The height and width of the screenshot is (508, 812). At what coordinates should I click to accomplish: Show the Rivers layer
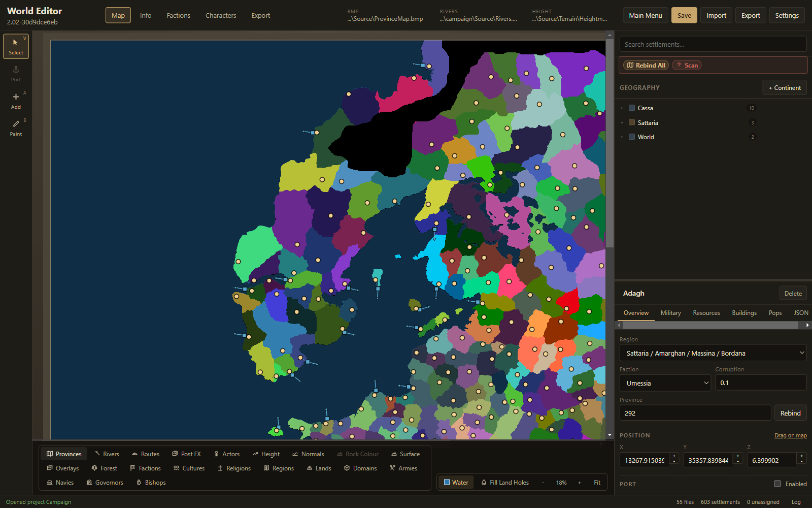107,454
